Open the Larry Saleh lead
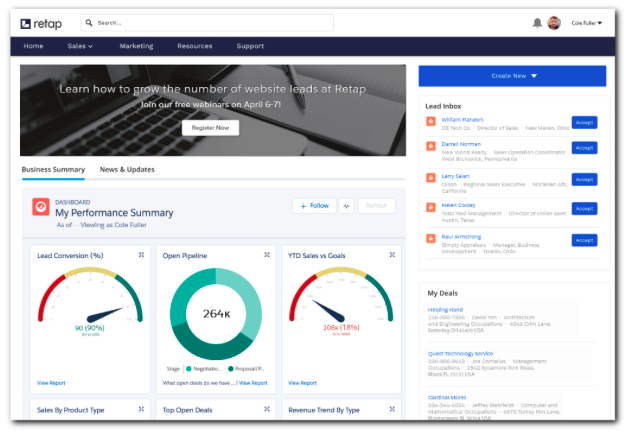Viewport: 624px width, 432px height. tap(455, 176)
